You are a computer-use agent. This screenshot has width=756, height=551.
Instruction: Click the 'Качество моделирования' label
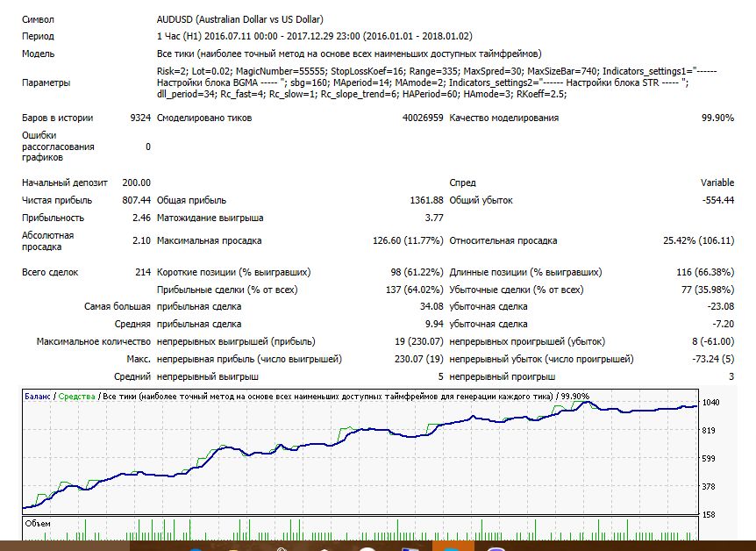click(x=503, y=118)
